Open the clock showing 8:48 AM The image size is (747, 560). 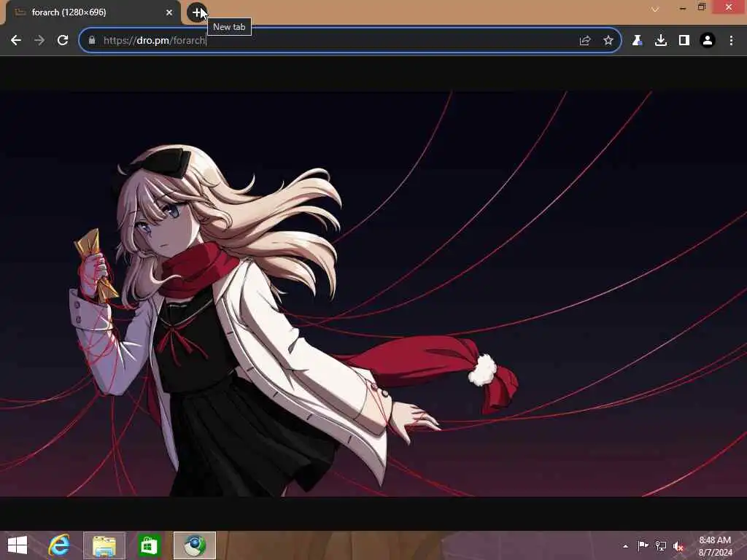click(715, 546)
